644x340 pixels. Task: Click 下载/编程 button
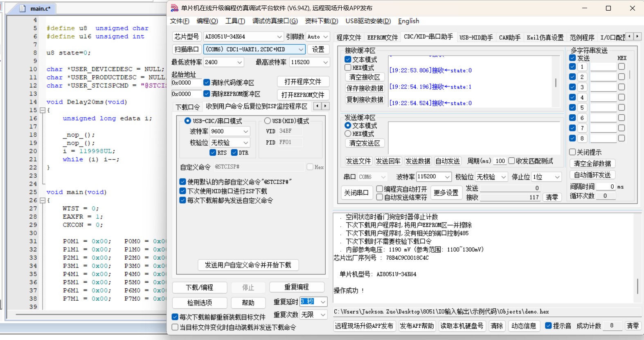(200, 288)
